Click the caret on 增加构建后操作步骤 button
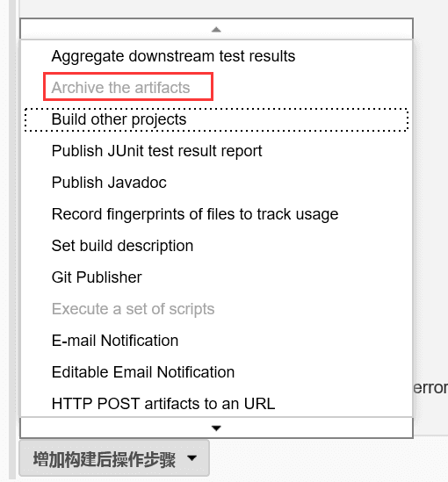The width and height of the screenshot is (448, 482). pos(192,458)
